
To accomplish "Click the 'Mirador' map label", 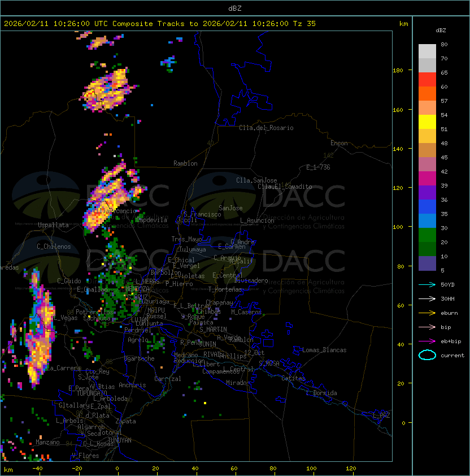I will (x=238, y=383).
